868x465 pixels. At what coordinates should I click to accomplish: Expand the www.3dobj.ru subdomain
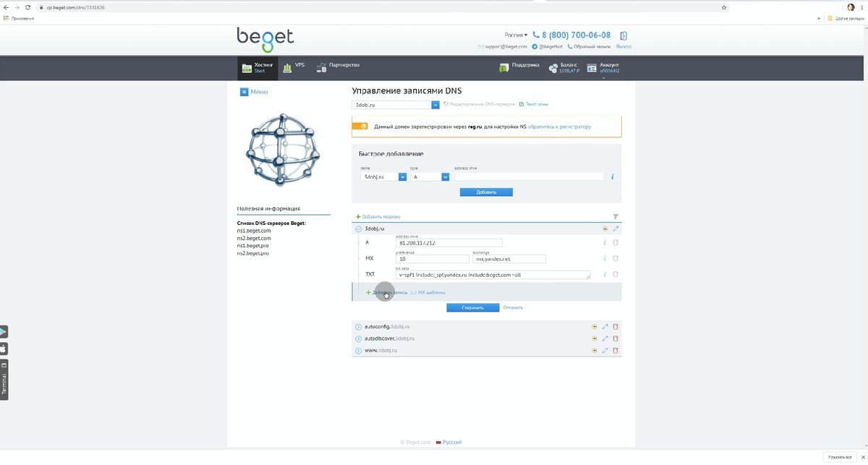359,350
